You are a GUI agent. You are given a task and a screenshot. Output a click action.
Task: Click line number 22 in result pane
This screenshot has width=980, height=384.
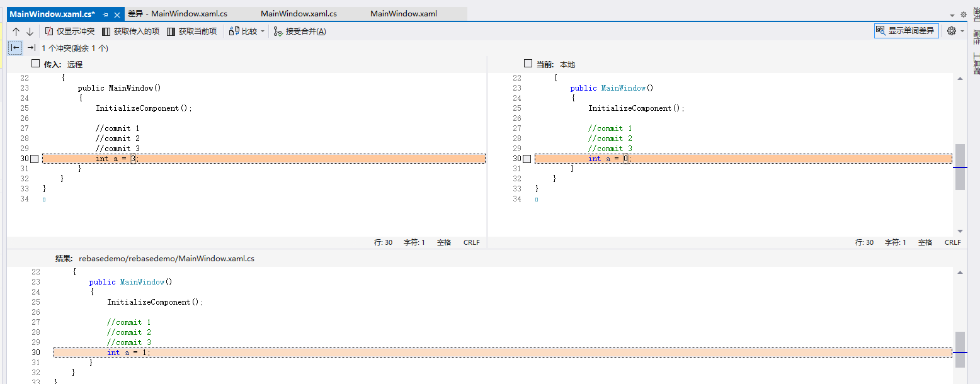(x=35, y=272)
